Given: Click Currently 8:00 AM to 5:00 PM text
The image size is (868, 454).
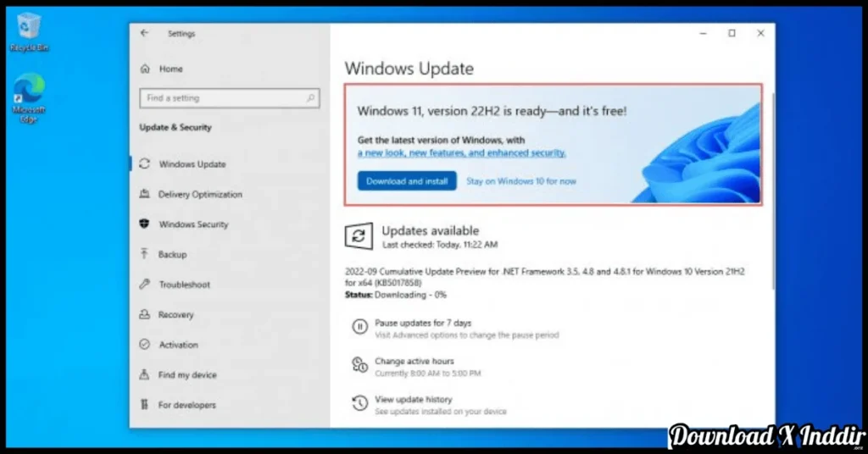Looking at the screenshot, I should [427, 374].
